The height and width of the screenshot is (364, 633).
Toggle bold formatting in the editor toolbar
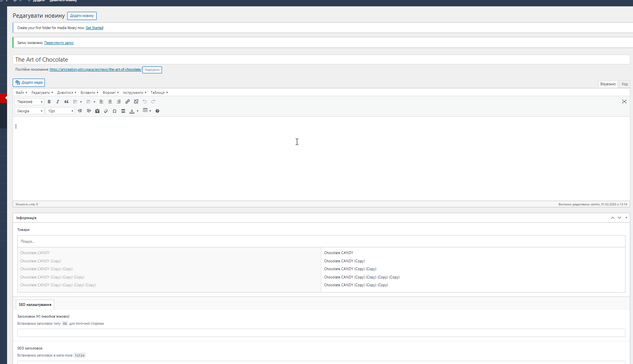[x=49, y=102]
